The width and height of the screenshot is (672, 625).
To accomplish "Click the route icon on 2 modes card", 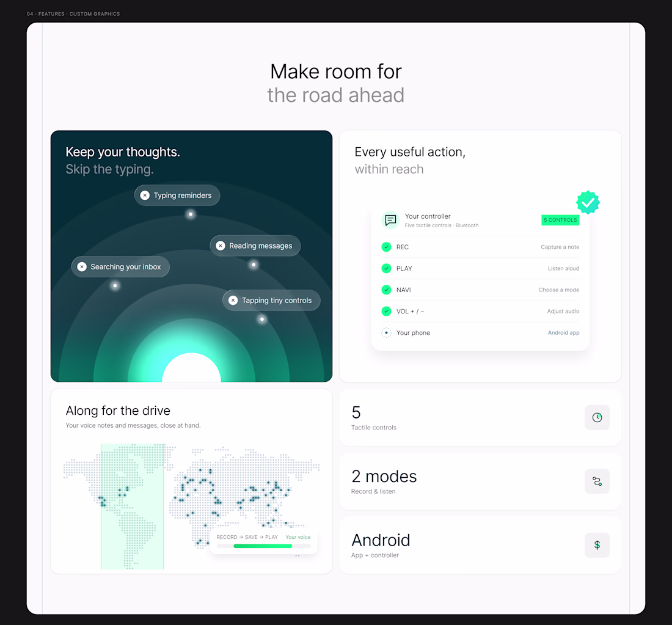I will click(x=597, y=481).
